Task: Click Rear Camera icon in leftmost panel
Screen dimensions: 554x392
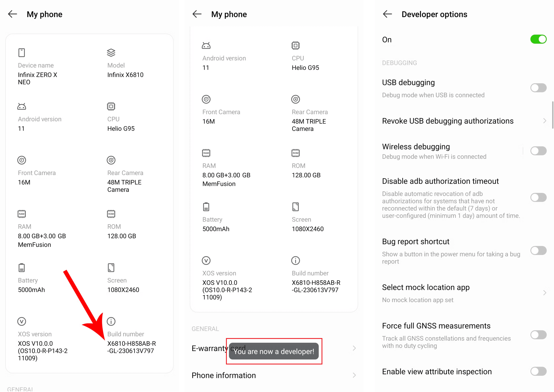Action: click(111, 160)
